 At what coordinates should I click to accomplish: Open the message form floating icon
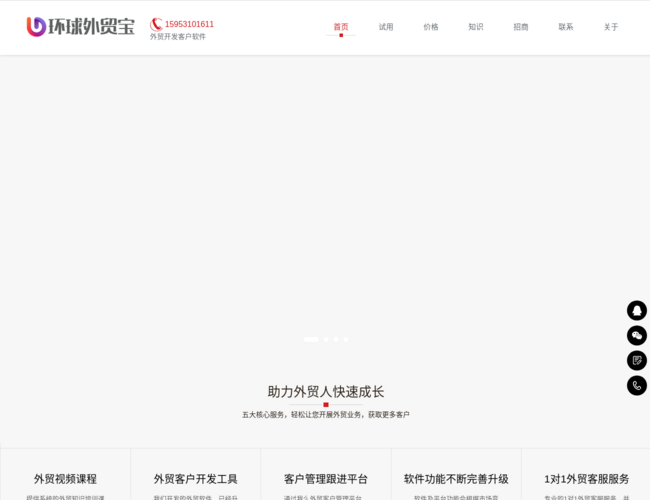tap(637, 360)
